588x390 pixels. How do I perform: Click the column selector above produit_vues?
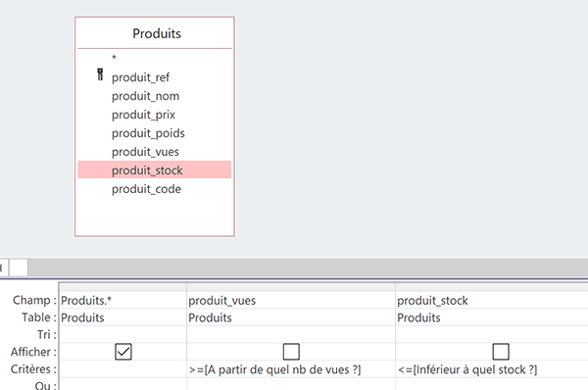pos(291,287)
